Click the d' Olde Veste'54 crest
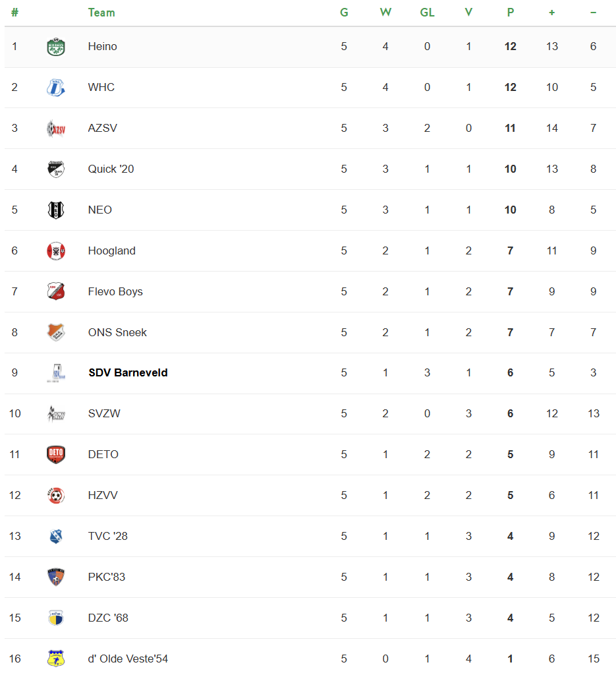The height and width of the screenshot is (677, 616). click(56, 659)
